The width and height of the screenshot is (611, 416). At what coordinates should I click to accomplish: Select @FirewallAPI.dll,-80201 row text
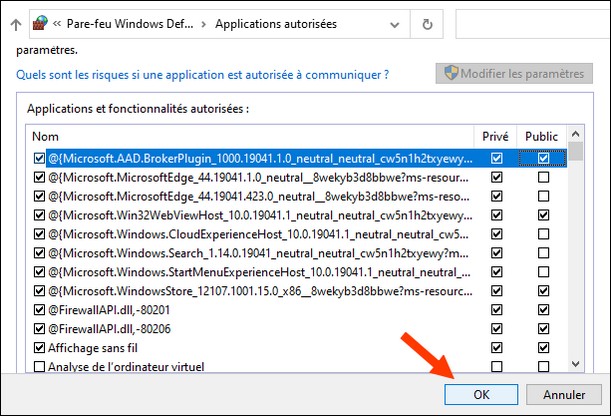click(x=109, y=310)
